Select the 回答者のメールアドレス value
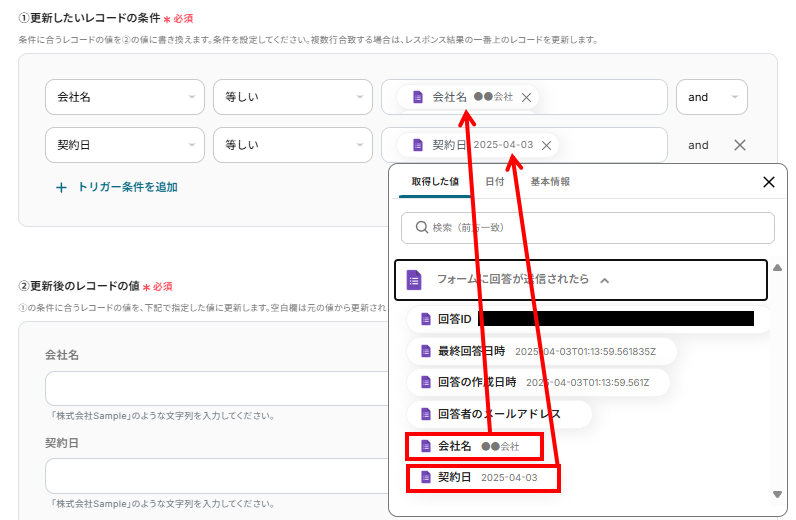The width and height of the screenshot is (796, 520). 498,413
